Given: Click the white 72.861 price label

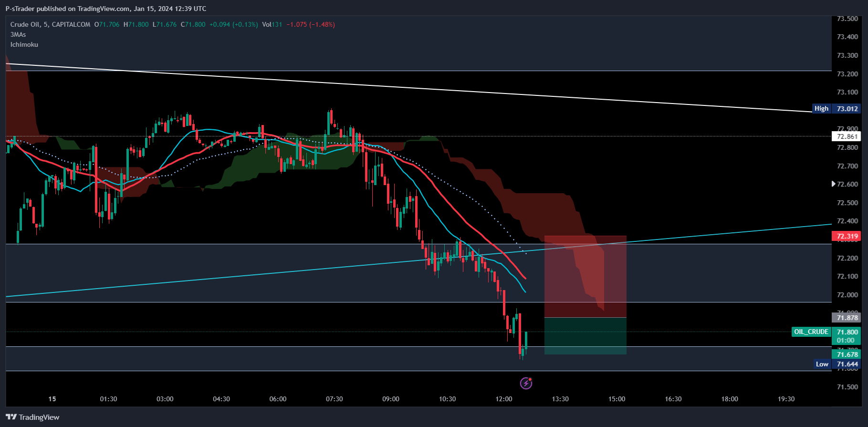Looking at the screenshot, I should [847, 136].
